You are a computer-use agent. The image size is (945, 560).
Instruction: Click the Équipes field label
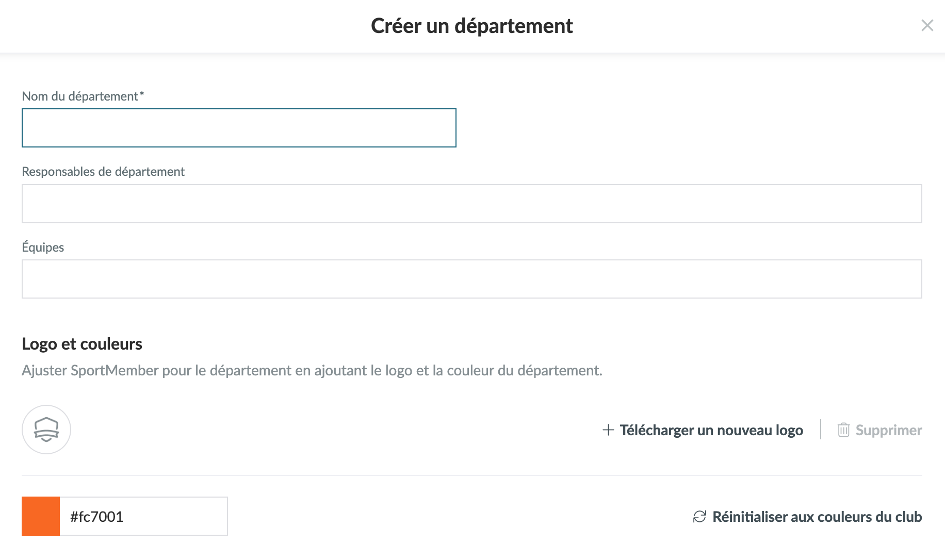(x=43, y=247)
